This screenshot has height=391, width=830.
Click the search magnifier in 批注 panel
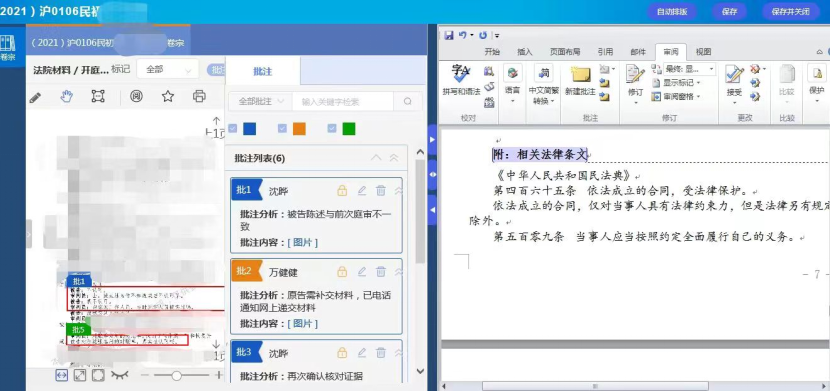tap(408, 102)
